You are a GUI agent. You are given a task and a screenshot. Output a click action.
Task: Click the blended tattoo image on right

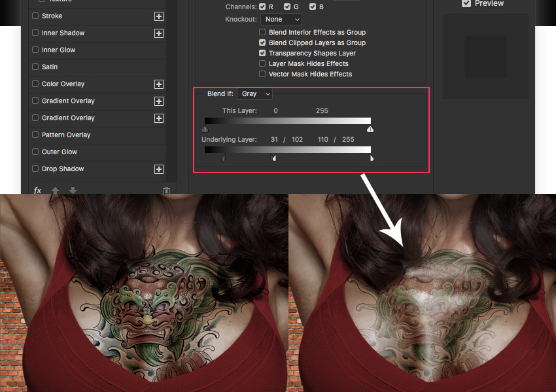pyautogui.click(x=423, y=293)
